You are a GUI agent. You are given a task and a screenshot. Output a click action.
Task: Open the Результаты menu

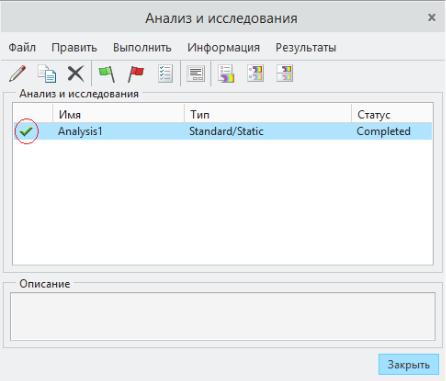click(x=306, y=47)
